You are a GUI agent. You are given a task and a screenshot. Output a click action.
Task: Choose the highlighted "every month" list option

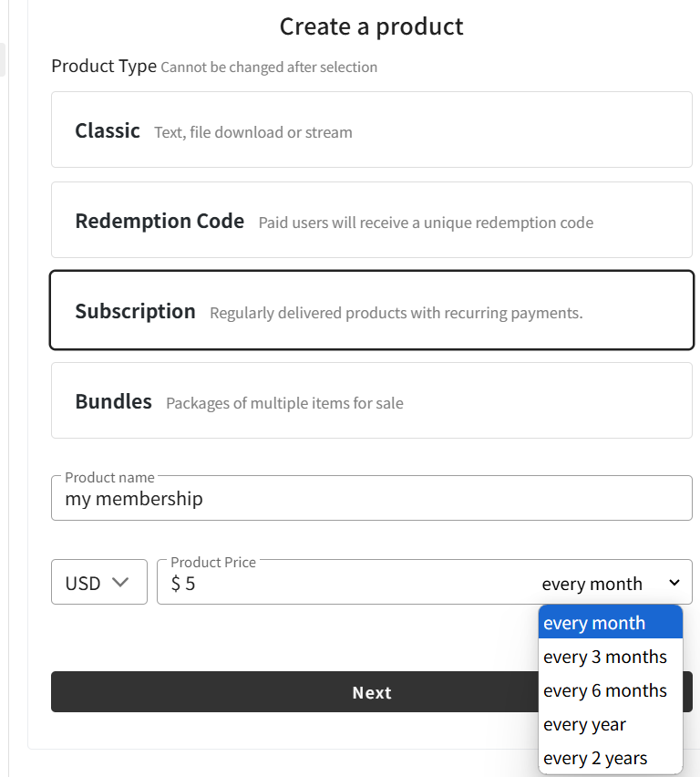click(x=610, y=623)
